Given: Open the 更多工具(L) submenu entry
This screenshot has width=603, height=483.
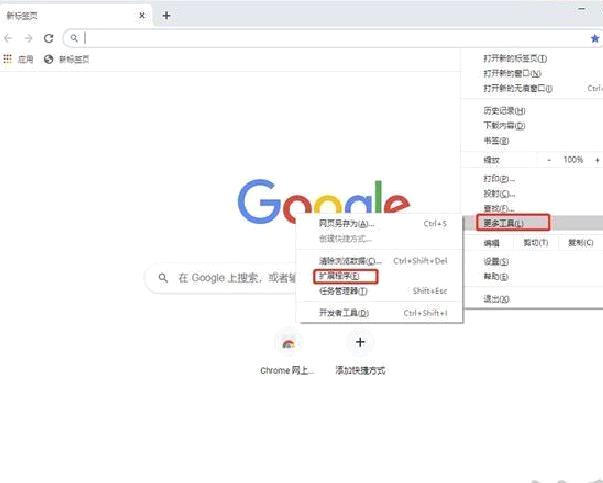Looking at the screenshot, I should pyautogui.click(x=532, y=223).
